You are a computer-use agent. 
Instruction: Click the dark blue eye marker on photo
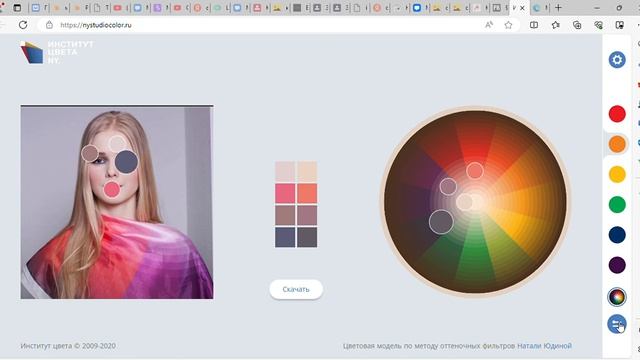coord(126,162)
